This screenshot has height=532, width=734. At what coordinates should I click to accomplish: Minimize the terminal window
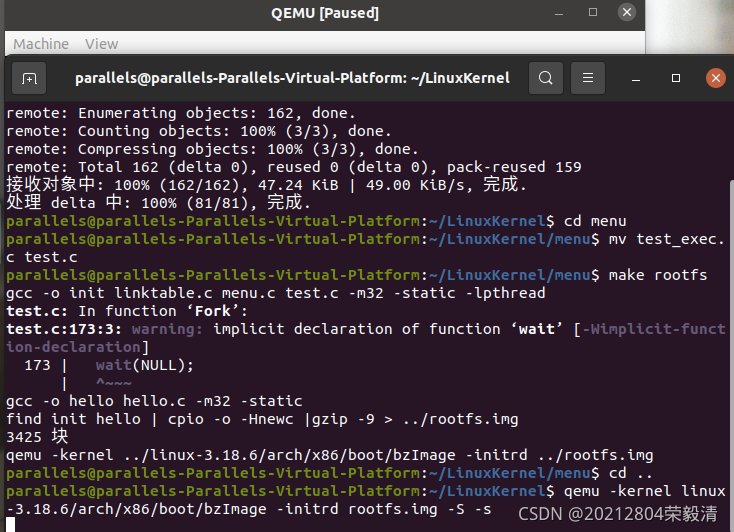pyautogui.click(x=636, y=78)
